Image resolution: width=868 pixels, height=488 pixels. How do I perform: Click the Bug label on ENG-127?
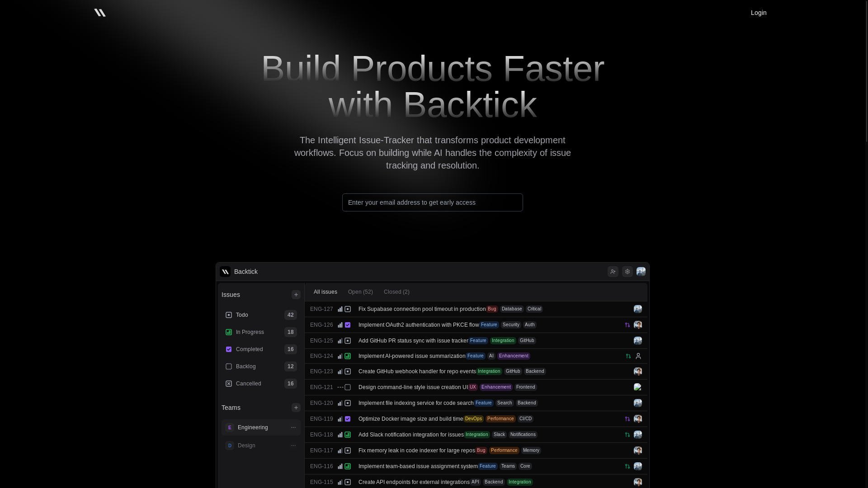tap(492, 309)
